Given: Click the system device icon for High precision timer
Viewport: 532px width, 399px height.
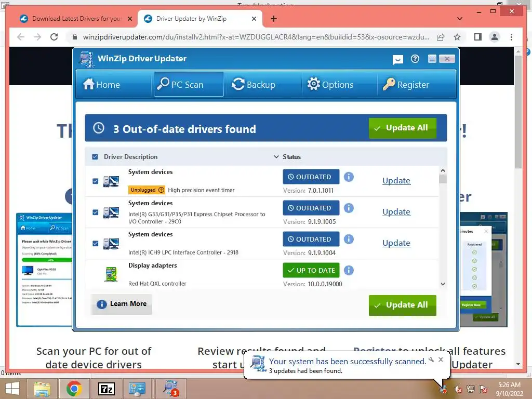Looking at the screenshot, I should point(111,181).
